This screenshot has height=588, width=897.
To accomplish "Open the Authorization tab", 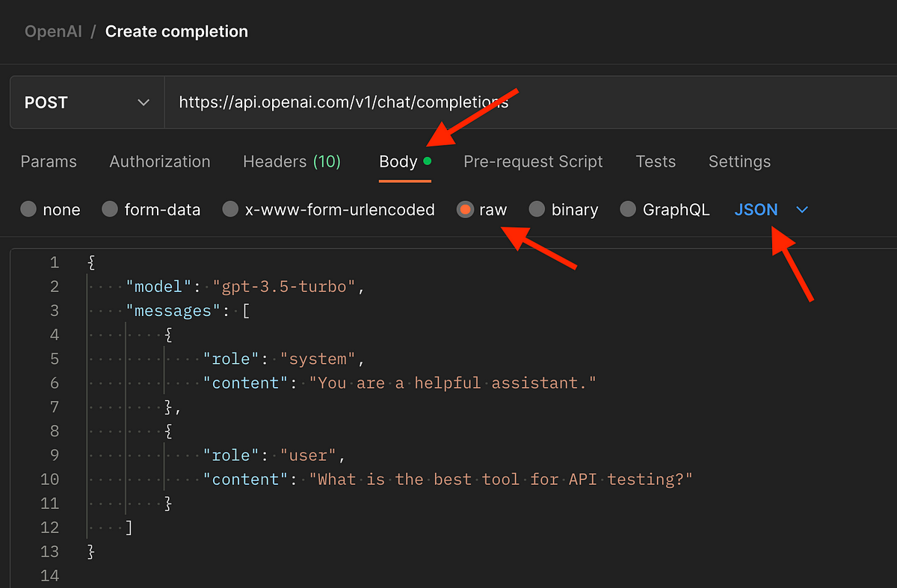I will coord(160,161).
